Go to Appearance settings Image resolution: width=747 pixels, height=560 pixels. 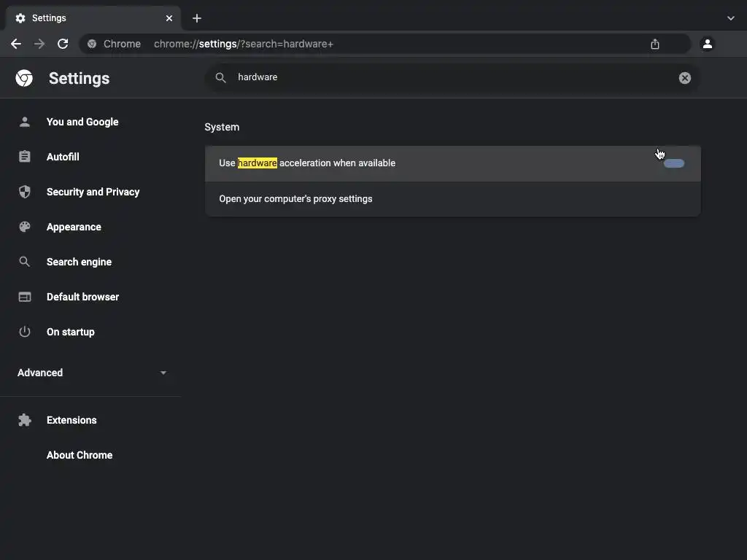click(74, 227)
